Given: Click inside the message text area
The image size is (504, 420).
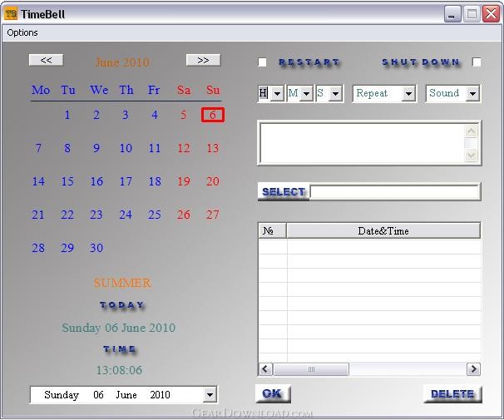Looking at the screenshot, I should pyautogui.click(x=363, y=143).
